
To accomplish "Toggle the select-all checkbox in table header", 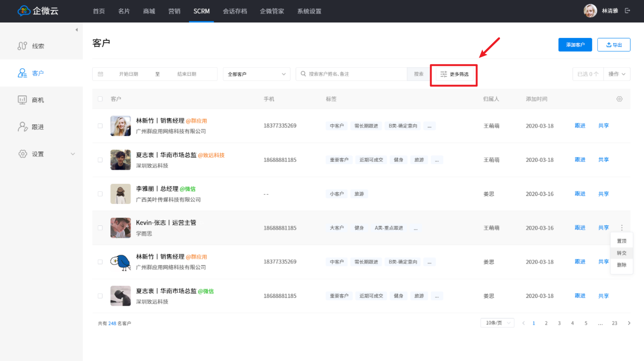I will 100,99.
